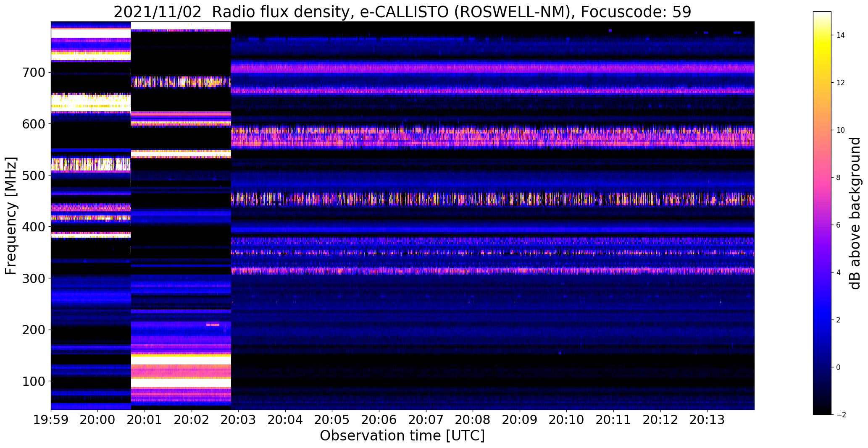The width and height of the screenshot is (868, 448).
Task: Click the colorbar tick label 12
Action: click(x=841, y=83)
